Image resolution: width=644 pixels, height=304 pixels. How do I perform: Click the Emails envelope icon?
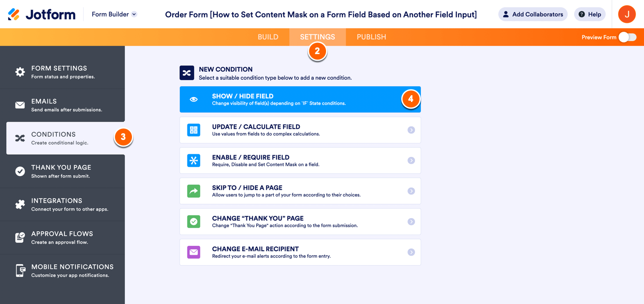point(20,105)
